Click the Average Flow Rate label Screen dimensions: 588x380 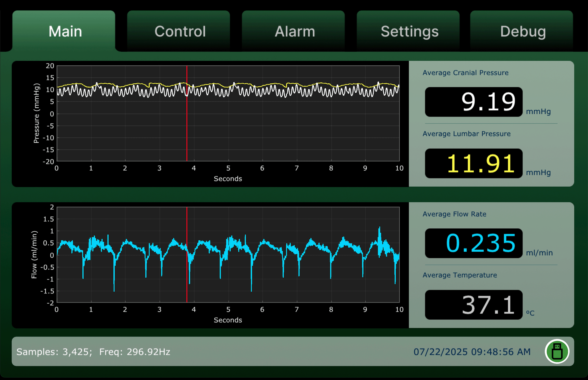(x=455, y=214)
